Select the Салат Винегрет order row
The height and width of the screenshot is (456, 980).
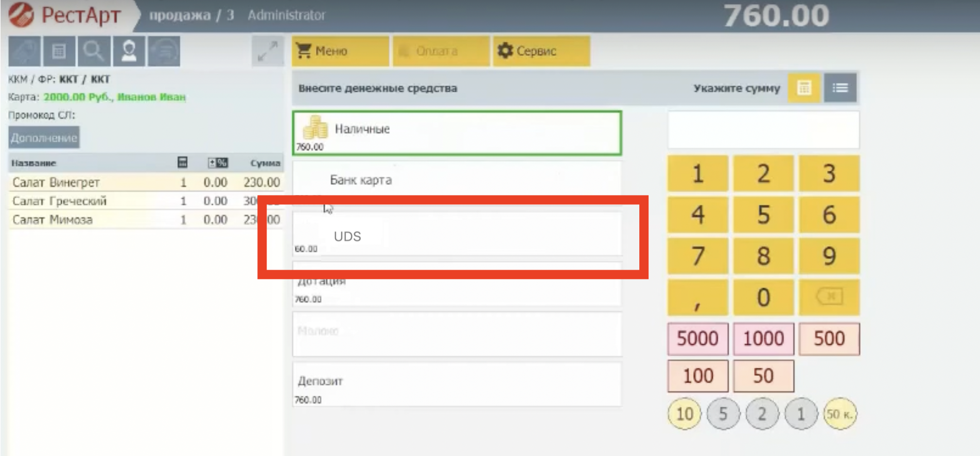tap(146, 182)
